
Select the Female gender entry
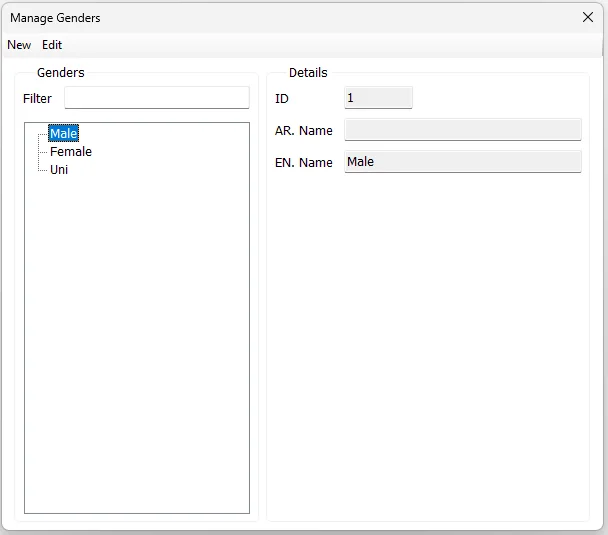point(71,152)
